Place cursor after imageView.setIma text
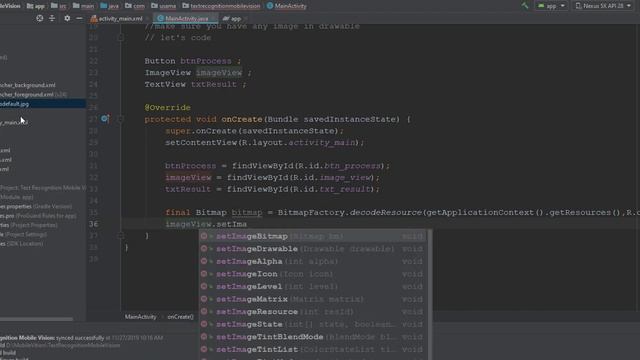 tap(247, 224)
